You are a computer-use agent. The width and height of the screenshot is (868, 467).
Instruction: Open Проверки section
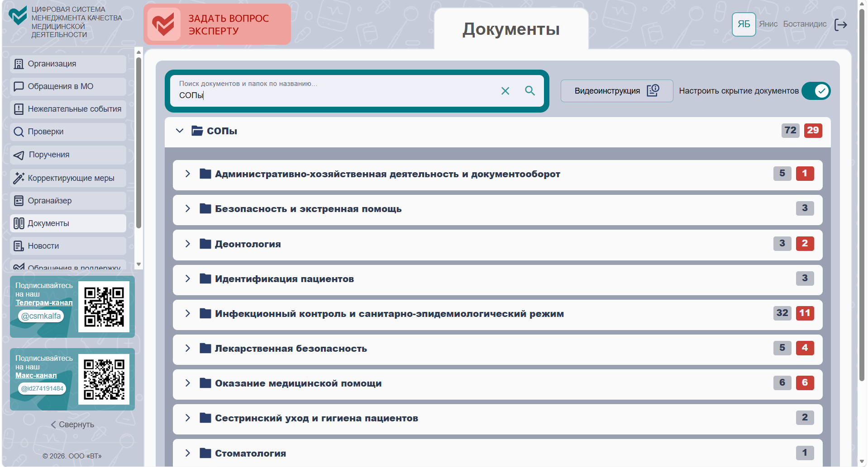click(x=68, y=132)
